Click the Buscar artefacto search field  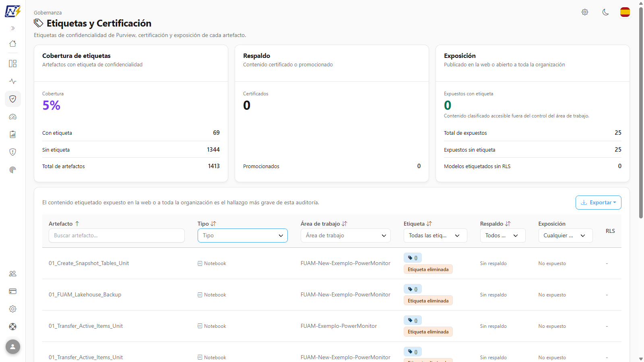point(117,236)
